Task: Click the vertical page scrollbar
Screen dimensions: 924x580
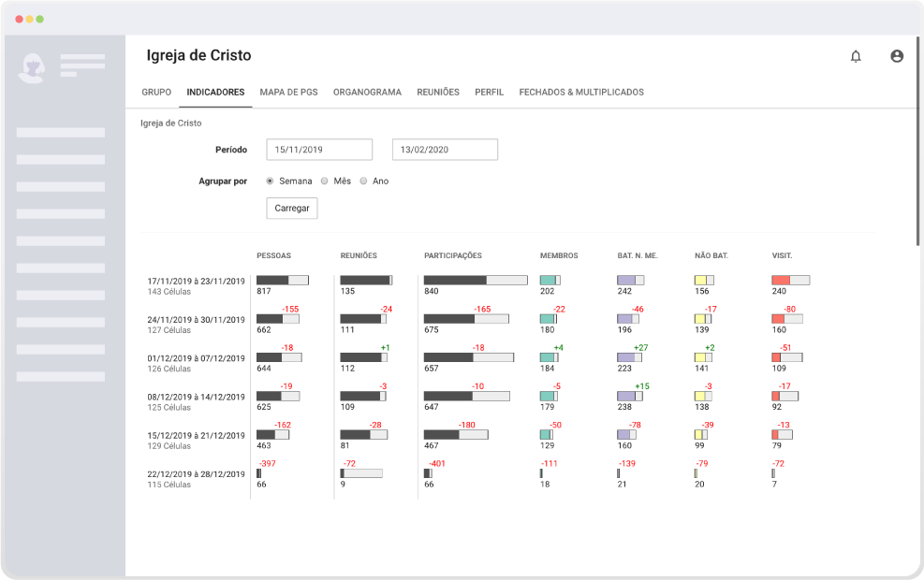Action: (x=918, y=141)
